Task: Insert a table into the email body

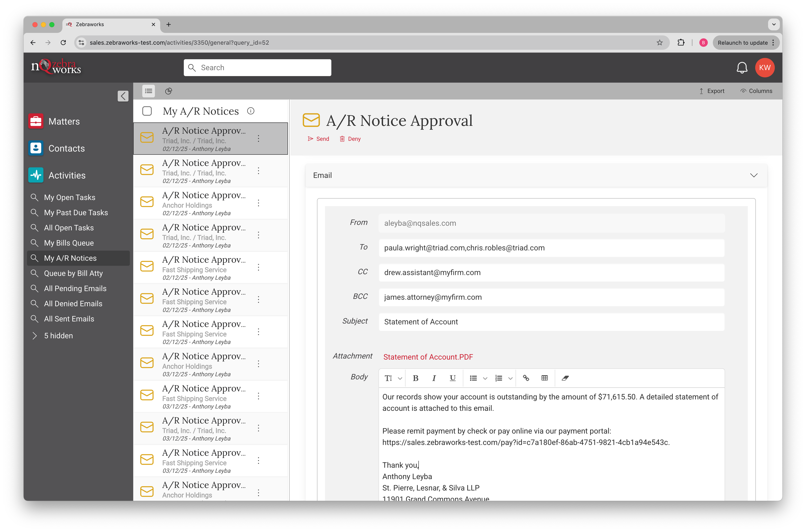Action: point(544,378)
